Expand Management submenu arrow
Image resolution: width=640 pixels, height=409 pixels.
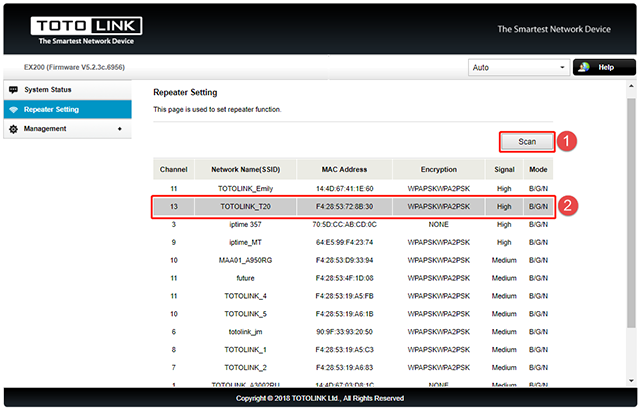pyautogui.click(x=120, y=129)
